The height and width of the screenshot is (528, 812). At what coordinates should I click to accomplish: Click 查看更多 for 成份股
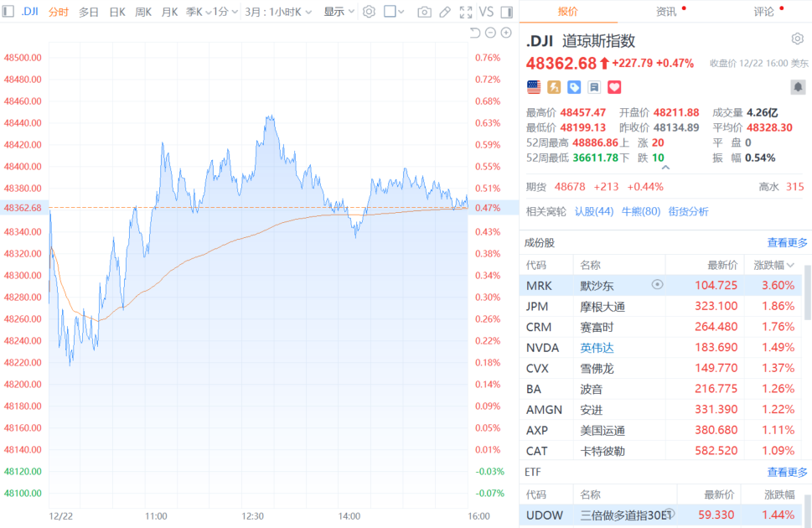coord(787,242)
